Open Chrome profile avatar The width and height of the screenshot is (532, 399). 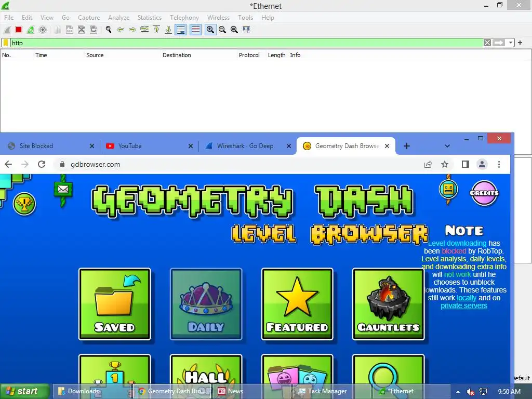tap(482, 165)
